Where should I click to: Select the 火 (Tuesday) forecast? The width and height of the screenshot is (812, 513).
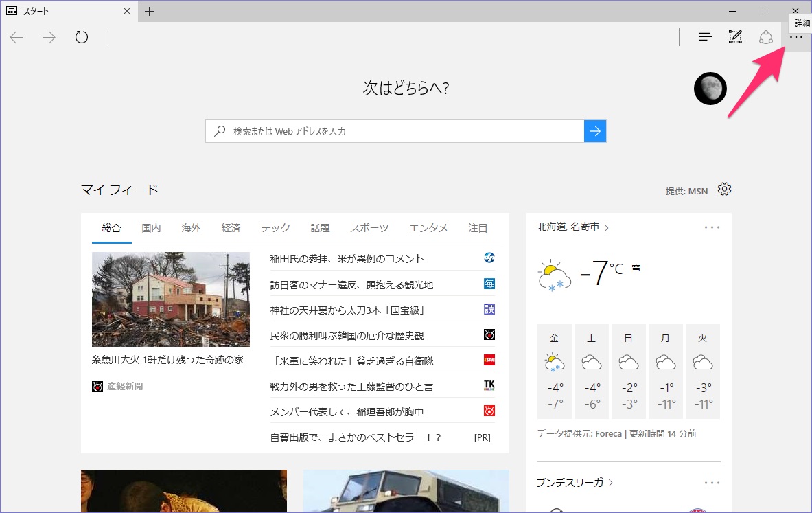pyautogui.click(x=703, y=371)
